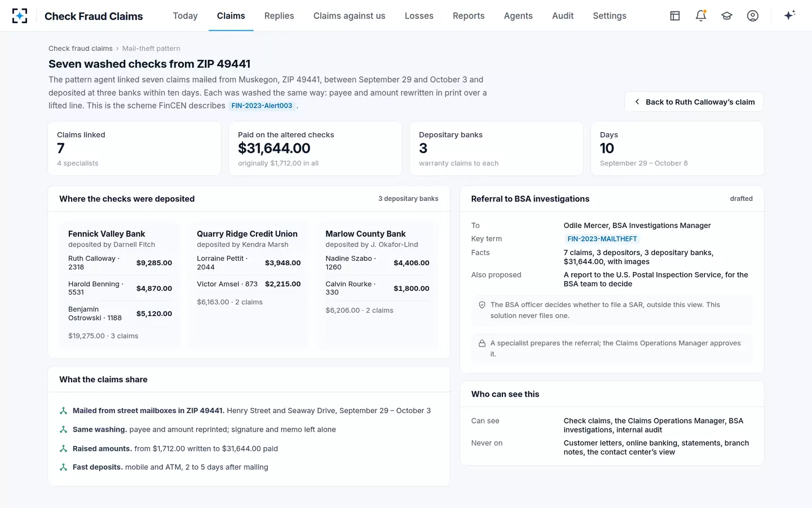Click the shield icon beside BSA officer note
The image size is (812, 508).
[x=482, y=305]
